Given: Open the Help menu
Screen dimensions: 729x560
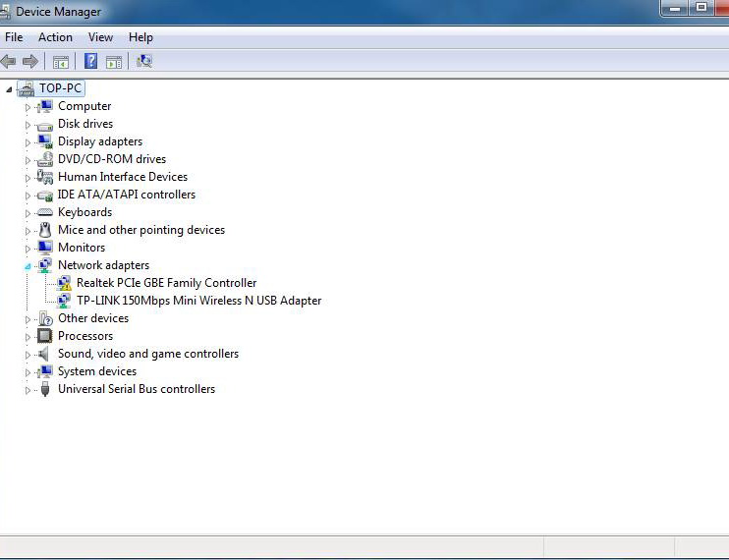Looking at the screenshot, I should tap(140, 37).
